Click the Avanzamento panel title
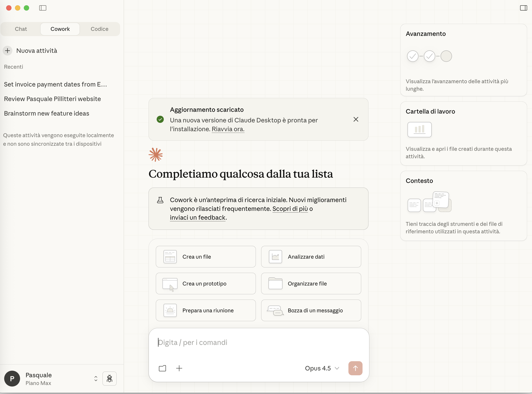 click(x=426, y=34)
